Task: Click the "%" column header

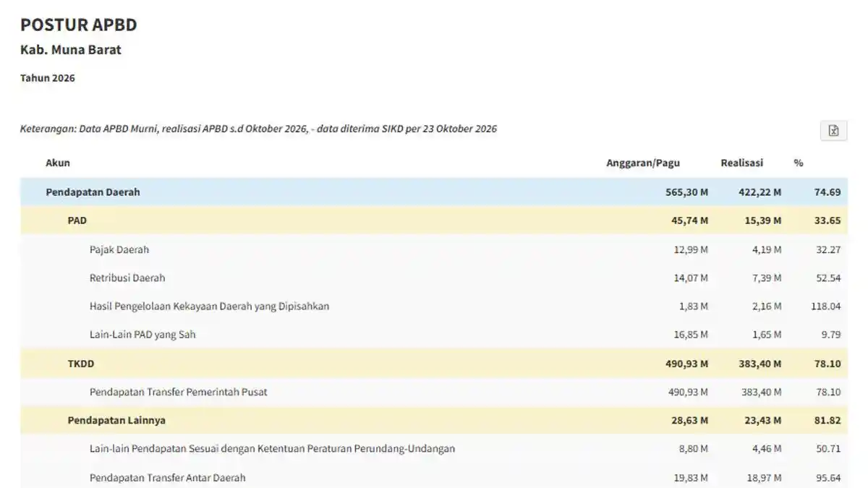Action: [799, 163]
